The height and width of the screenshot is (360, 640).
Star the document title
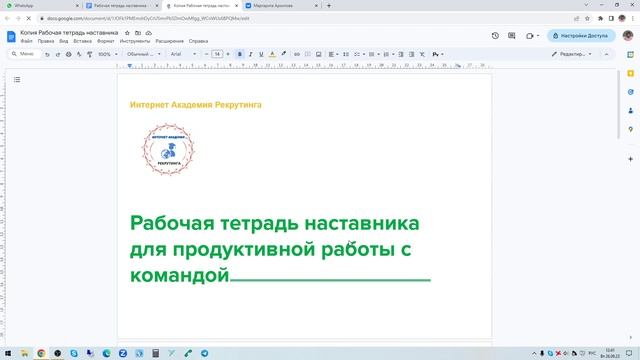[127, 33]
